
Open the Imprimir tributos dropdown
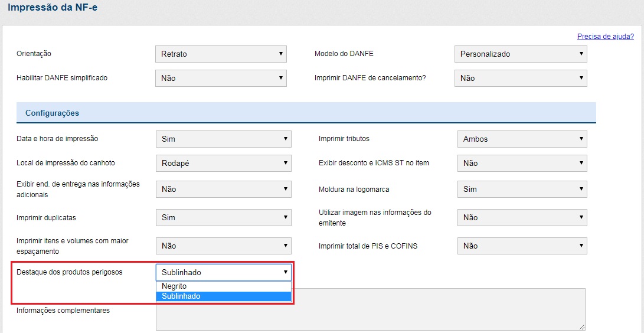click(522, 139)
